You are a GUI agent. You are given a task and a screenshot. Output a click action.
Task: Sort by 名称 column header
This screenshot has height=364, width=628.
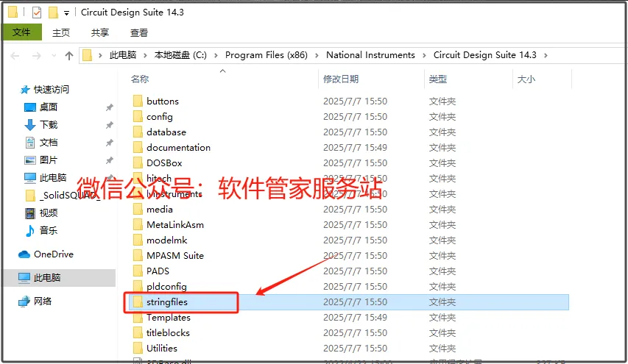[140, 79]
